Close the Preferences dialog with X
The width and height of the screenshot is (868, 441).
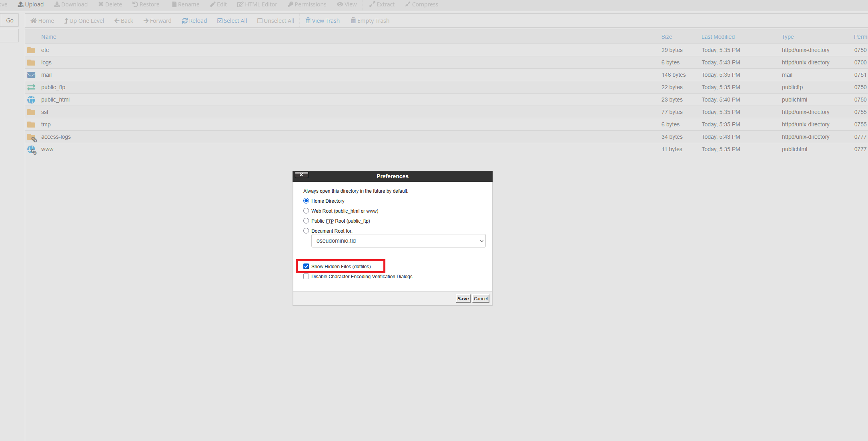click(301, 175)
